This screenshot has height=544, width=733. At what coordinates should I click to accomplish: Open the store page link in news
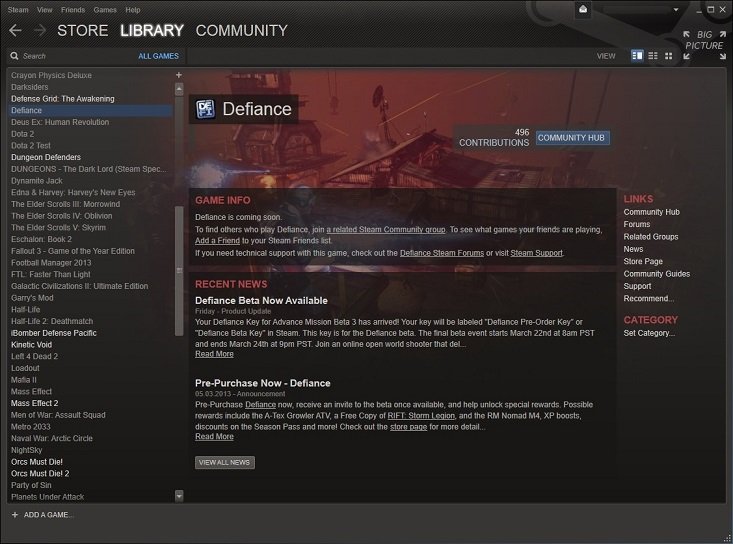pos(409,427)
